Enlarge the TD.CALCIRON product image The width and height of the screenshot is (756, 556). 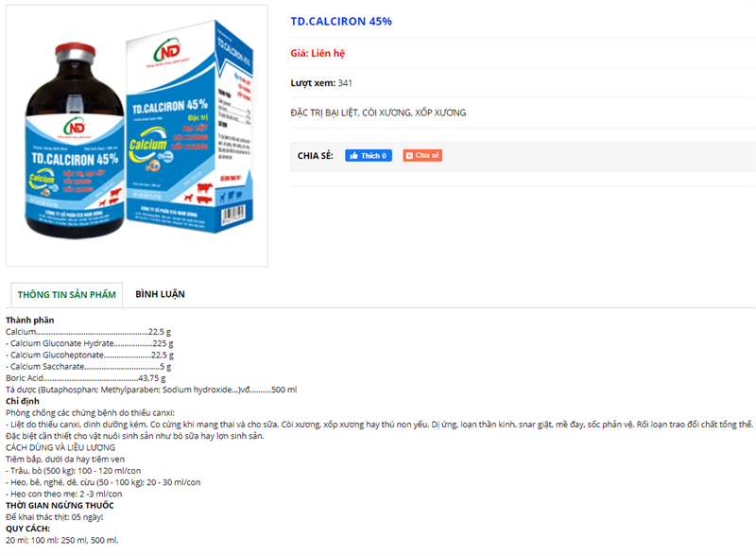(137, 135)
